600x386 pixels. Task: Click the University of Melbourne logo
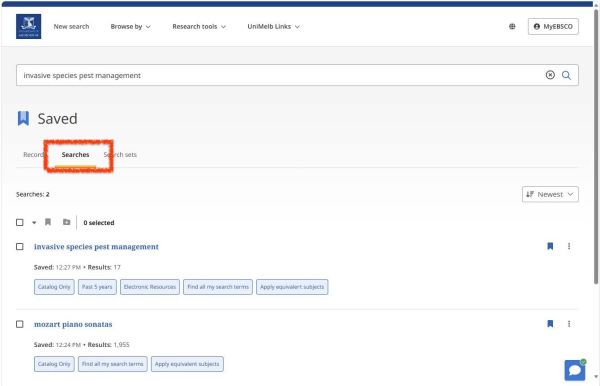[28, 26]
